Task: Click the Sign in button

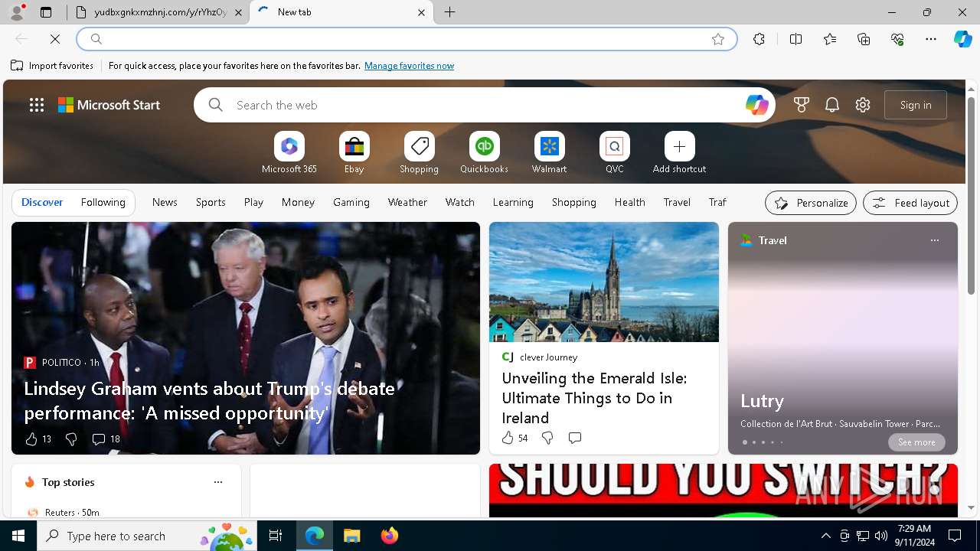Action: click(916, 105)
